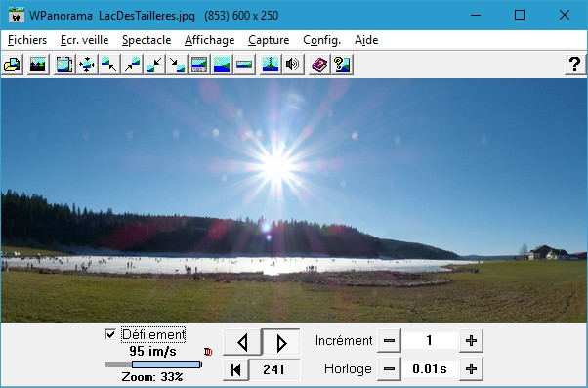Viewport: 588px width, 388px height.
Task: Move window to bottom-right corner icon
Action: (177, 65)
